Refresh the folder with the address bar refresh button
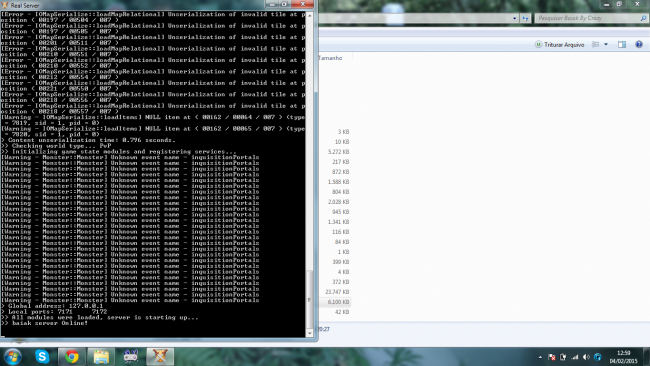The width and height of the screenshot is (650, 366). pos(526,18)
